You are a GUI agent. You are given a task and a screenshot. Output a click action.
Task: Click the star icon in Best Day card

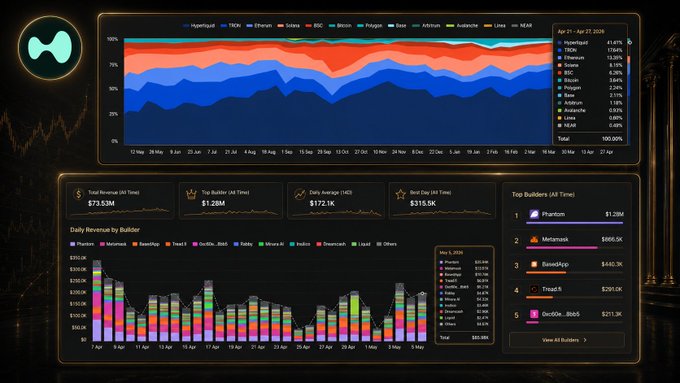pyautogui.click(x=400, y=194)
